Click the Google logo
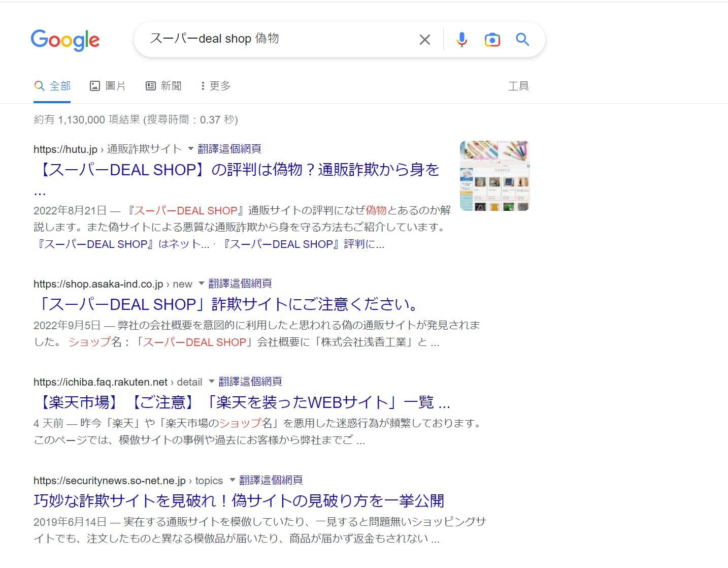The image size is (728, 568). (x=65, y=40)
